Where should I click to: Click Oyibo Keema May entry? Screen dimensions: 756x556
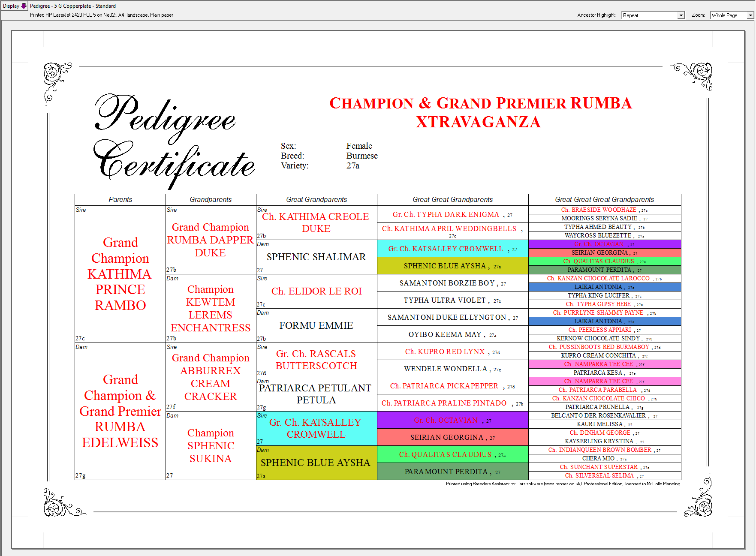point(453,334)
